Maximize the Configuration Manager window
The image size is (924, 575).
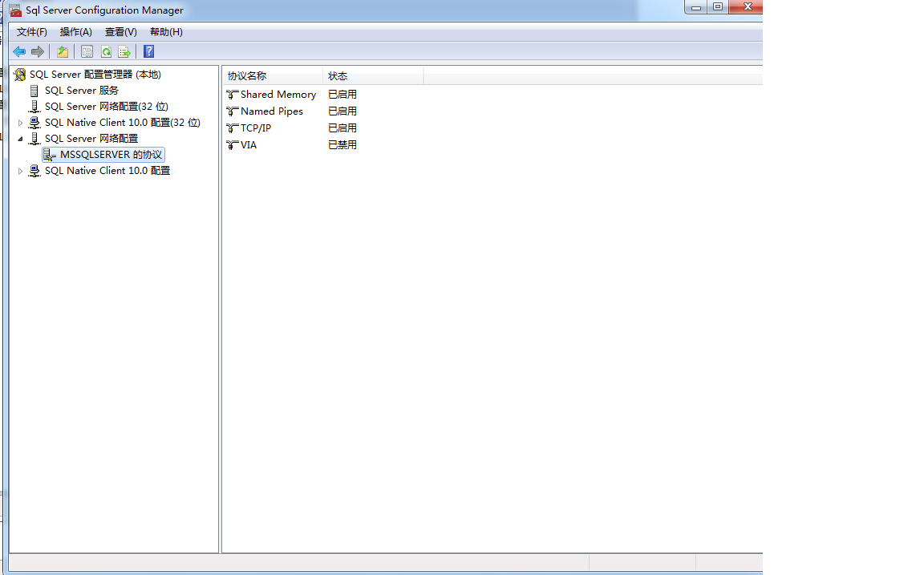point(718,7)
